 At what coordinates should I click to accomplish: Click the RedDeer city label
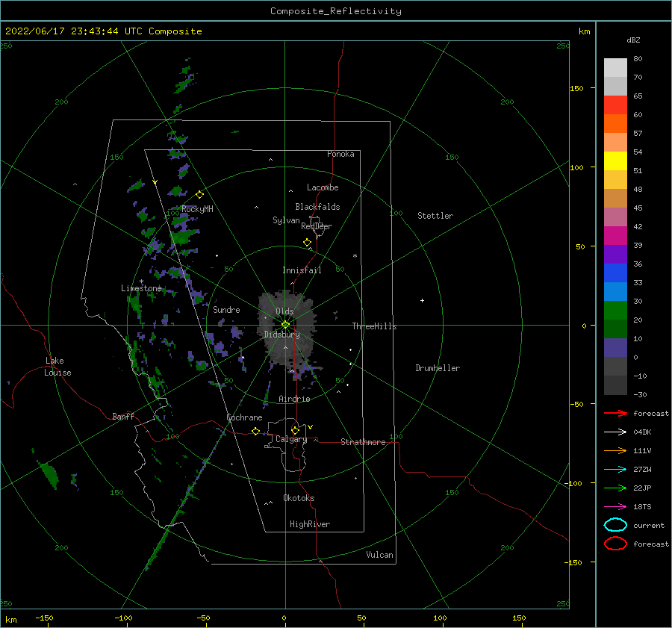click(317, 226)
